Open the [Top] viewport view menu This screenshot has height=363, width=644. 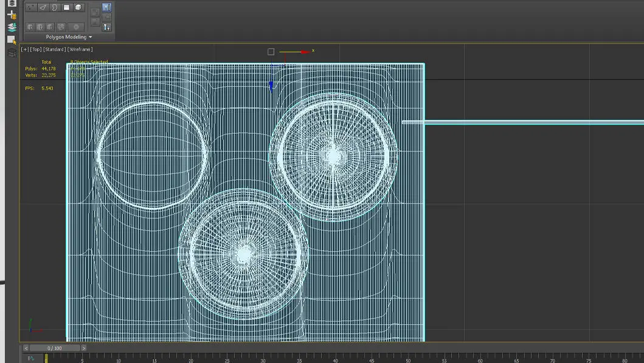pyautogui.click(x=35, y=49)
